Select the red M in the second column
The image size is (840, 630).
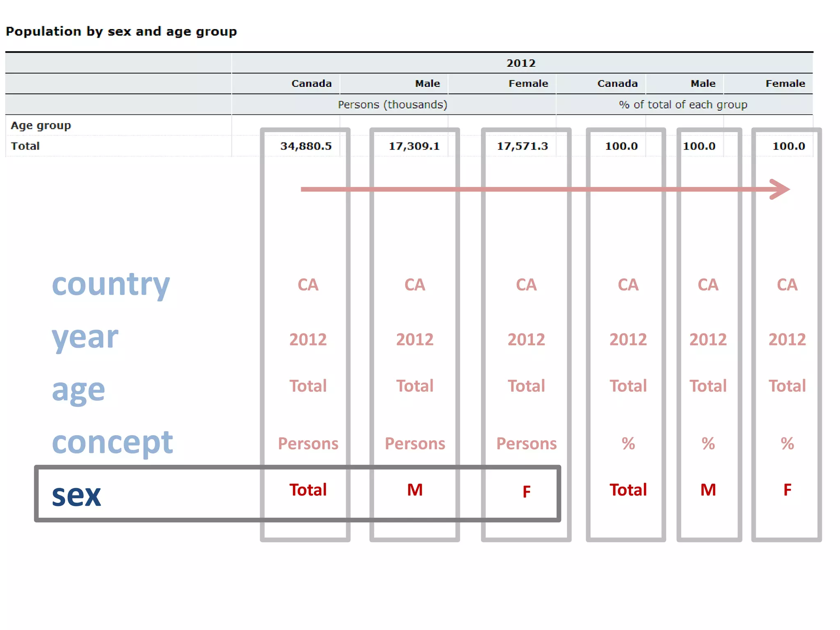415,490
